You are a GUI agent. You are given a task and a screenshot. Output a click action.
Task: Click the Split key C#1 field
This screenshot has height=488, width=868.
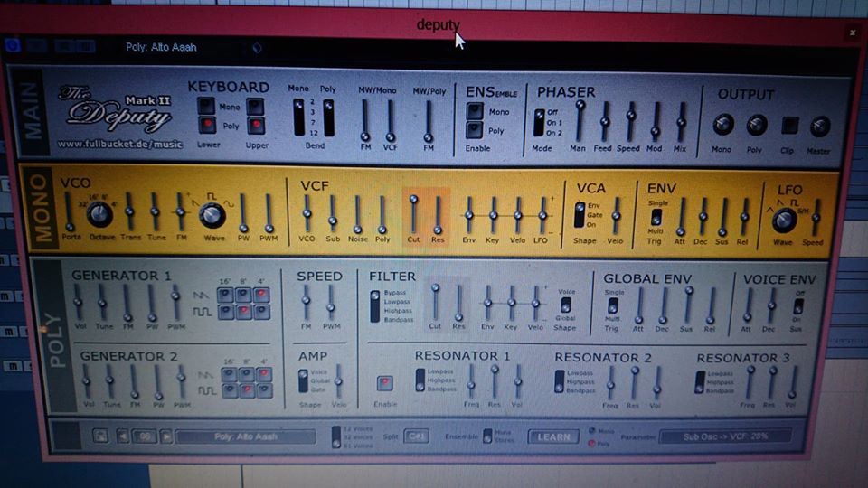pyautogui.click(x=416, y=436)
